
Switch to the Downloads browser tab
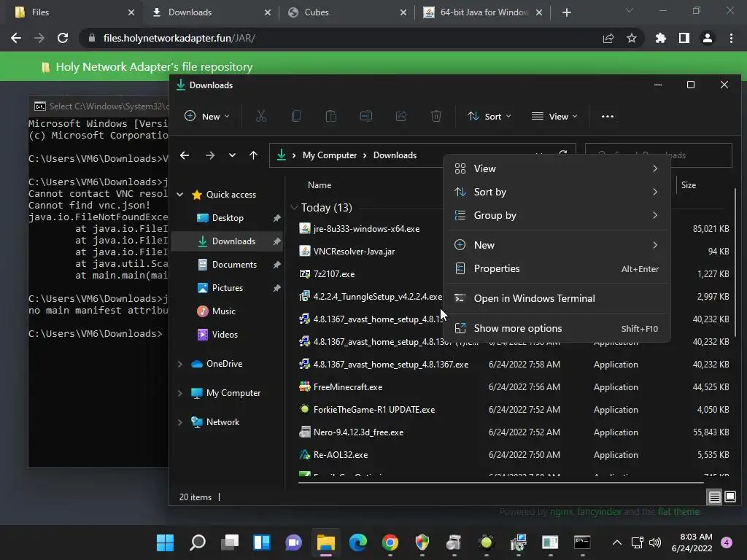tap(210, 12)
